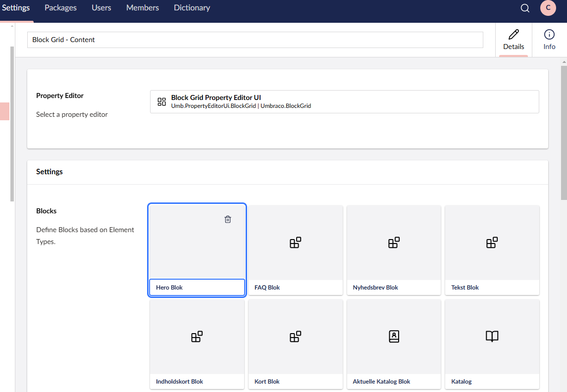Click the search magnifier icon
Screen dimensions: 567x392
pos(525,8)
